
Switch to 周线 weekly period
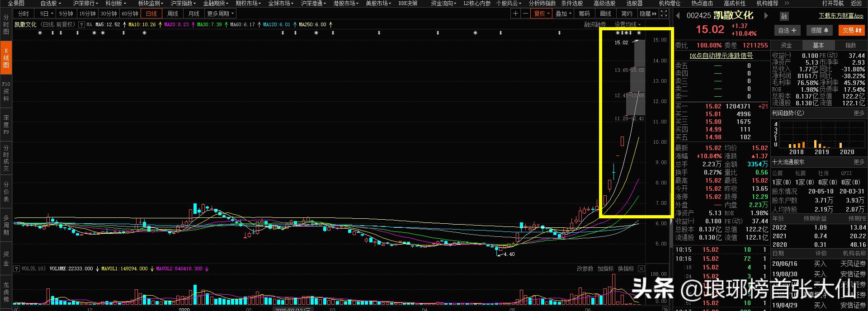173,14
